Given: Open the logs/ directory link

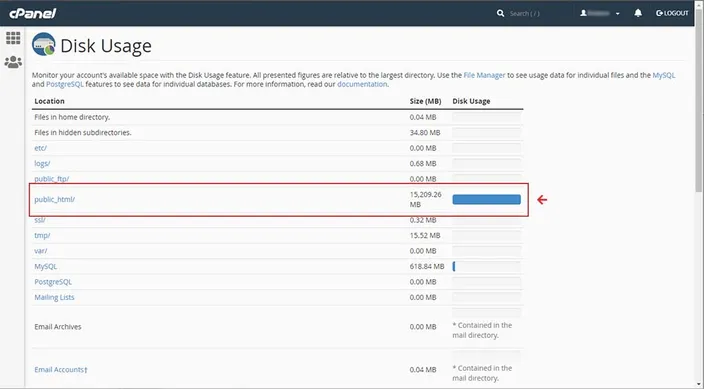Looking at the screenshot, I should coord(42,164).
